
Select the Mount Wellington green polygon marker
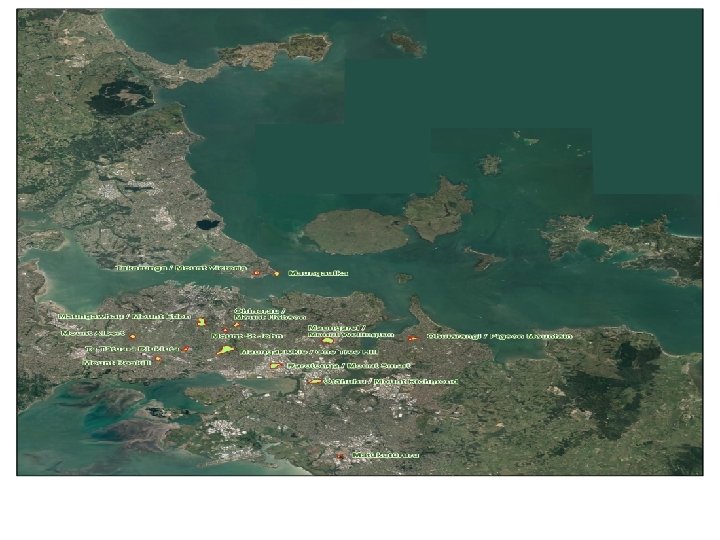click(x=327, y=341)
